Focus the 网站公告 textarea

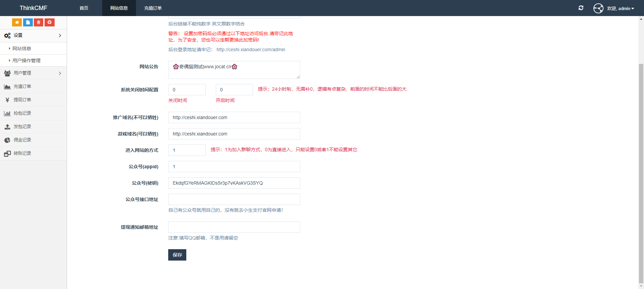[x=234, y=70]
